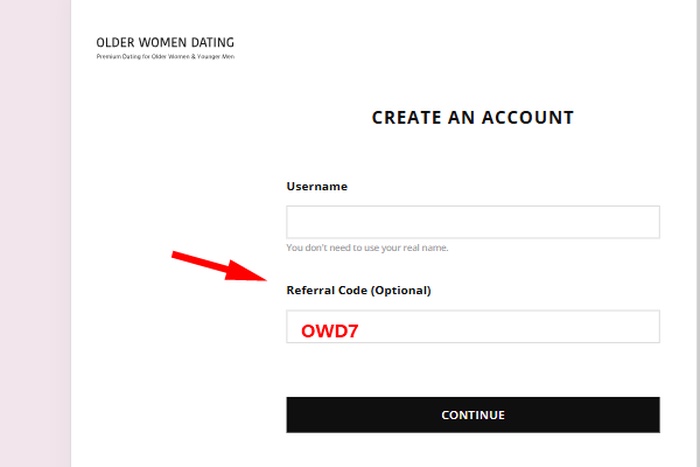
Task: Click the page scrollbar on right edge
Action: [697, 234]
